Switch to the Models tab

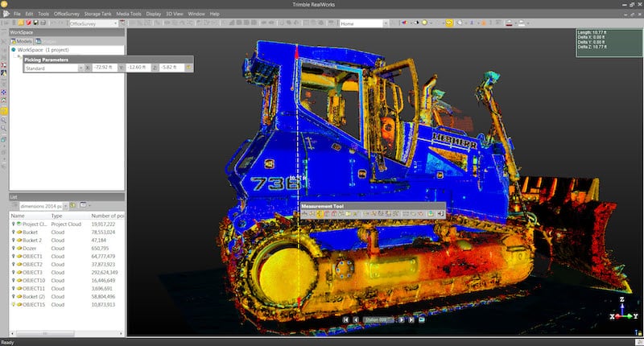pyautogui.click(x=21, y=41)
